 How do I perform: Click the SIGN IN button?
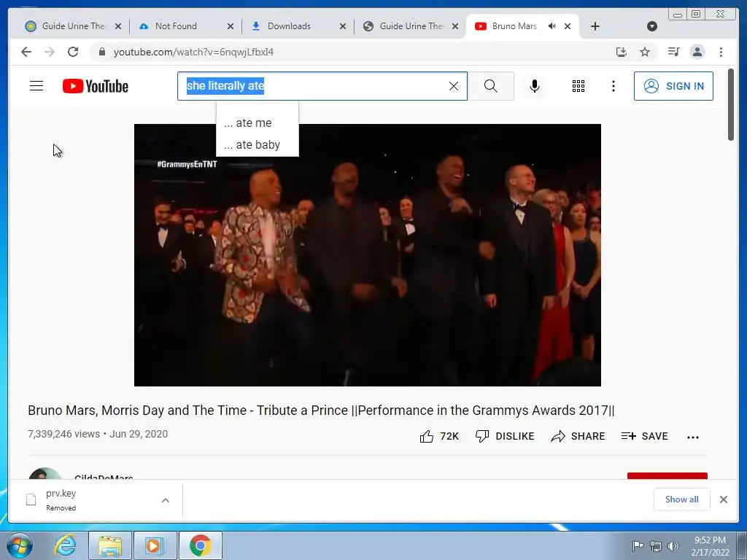(673, 86)
